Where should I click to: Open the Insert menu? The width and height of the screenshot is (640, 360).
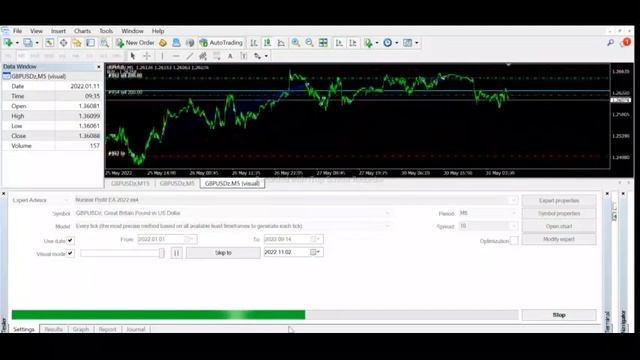pyautogui.click(x=58, y=31)
